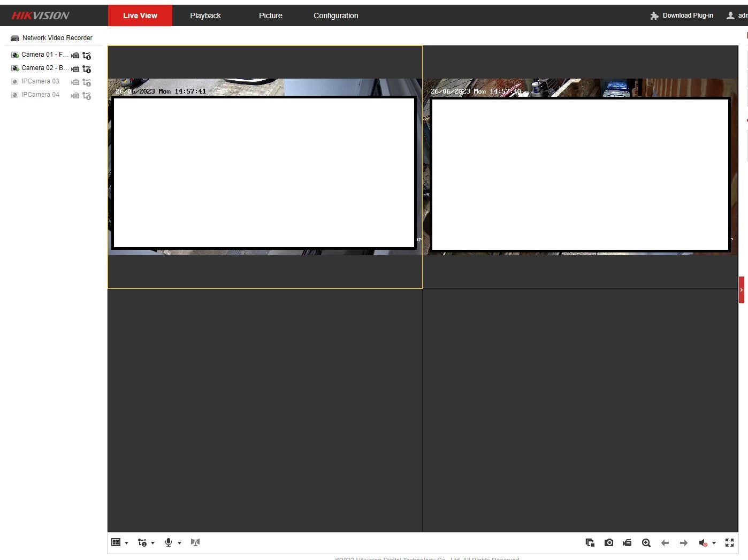
Task: Go to next page arrow
Action: pos(684,542)
